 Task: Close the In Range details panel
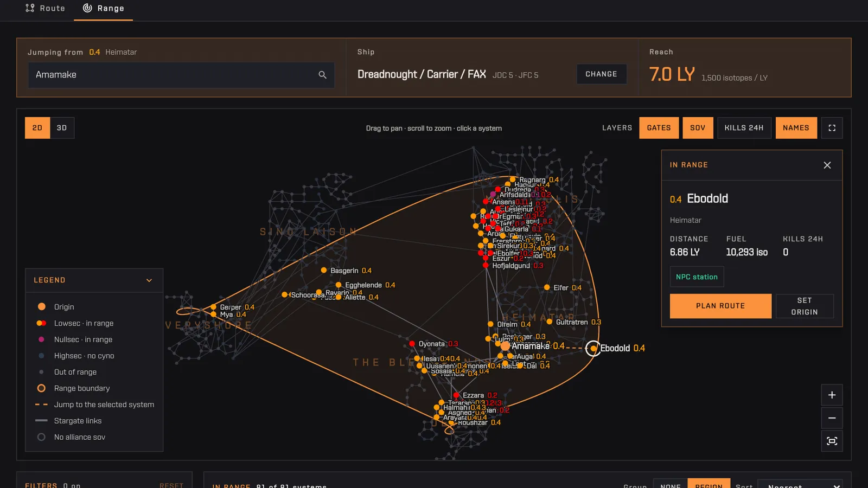pyautogui.click(x=827, y=165)
